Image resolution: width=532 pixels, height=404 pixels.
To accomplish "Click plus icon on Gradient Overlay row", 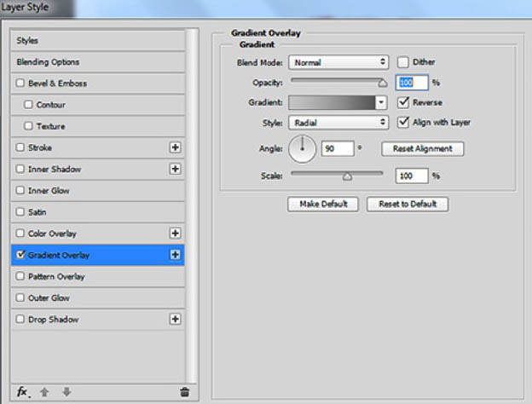I will point(176,255).
